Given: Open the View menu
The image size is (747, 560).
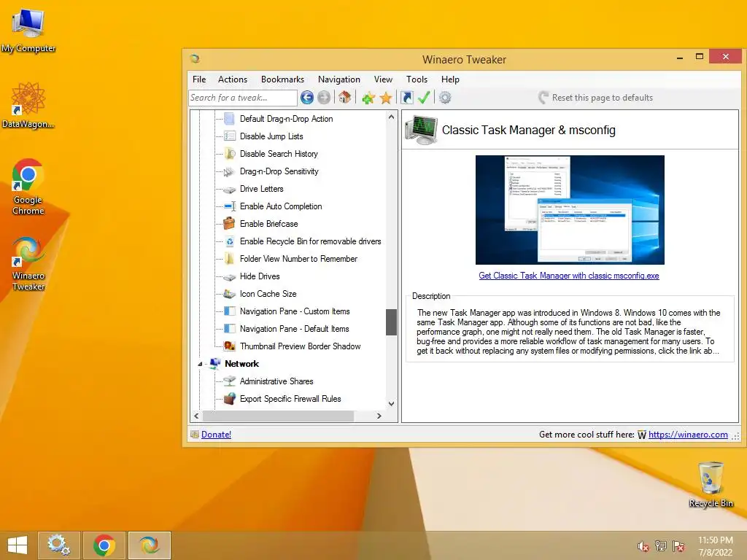Looking at the screenshot, I should 383,79.
